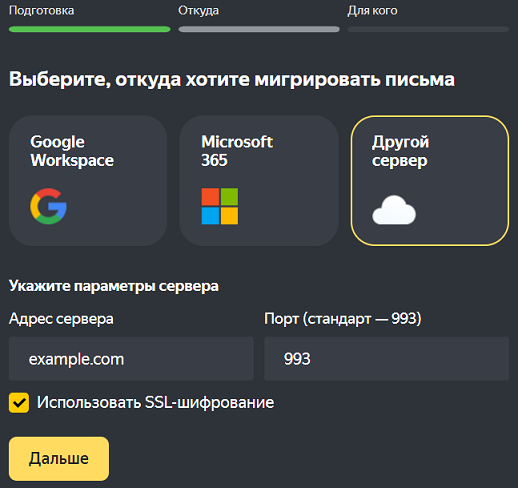The height and width of the screenshot is (488, 518).
Task: Select the Microsoft 365 card
Action: pyautogui.click(x=259, y=181)
